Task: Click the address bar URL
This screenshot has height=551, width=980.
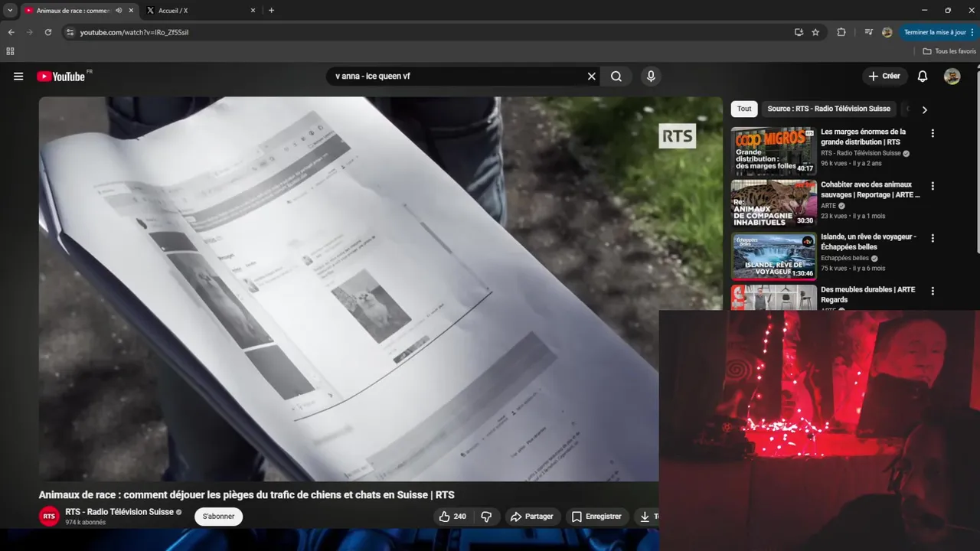Action: pyautogui.click(x=135, y=32)
